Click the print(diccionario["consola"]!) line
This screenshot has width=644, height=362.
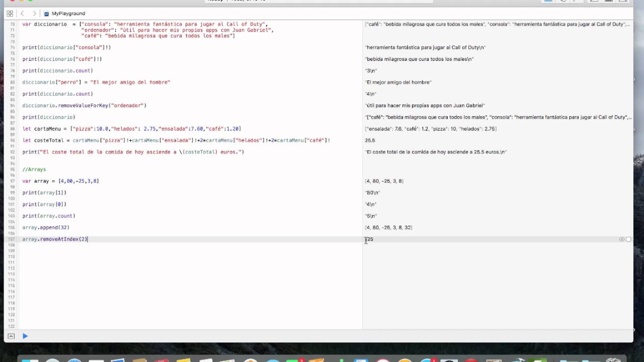[x=66, y=47]
